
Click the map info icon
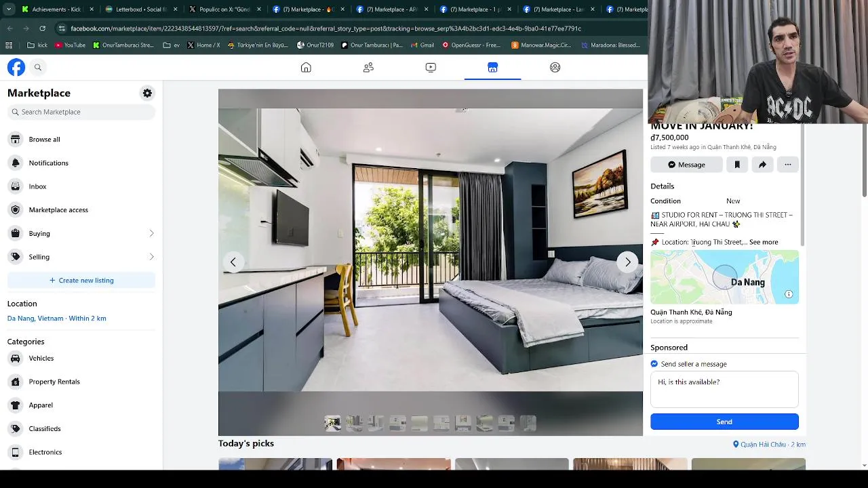pyautogui.click(x=789, y=294)
